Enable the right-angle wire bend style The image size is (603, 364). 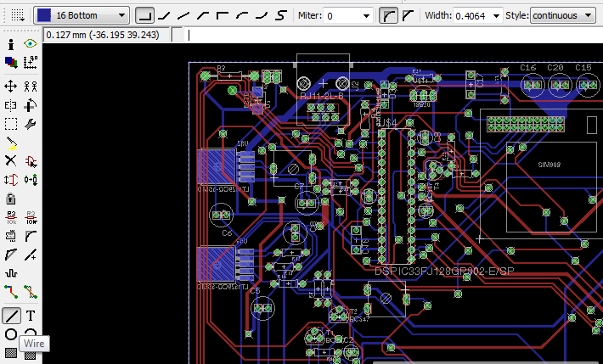click(x=146, y=15)
